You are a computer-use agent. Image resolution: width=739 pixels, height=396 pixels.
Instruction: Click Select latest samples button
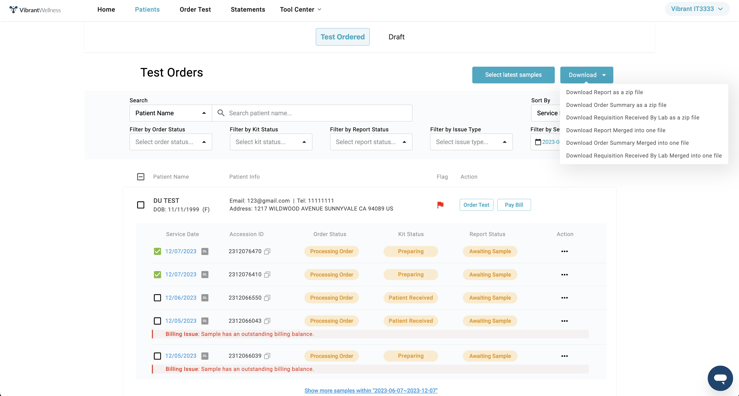pyautogui.click(x=513, y=75)
